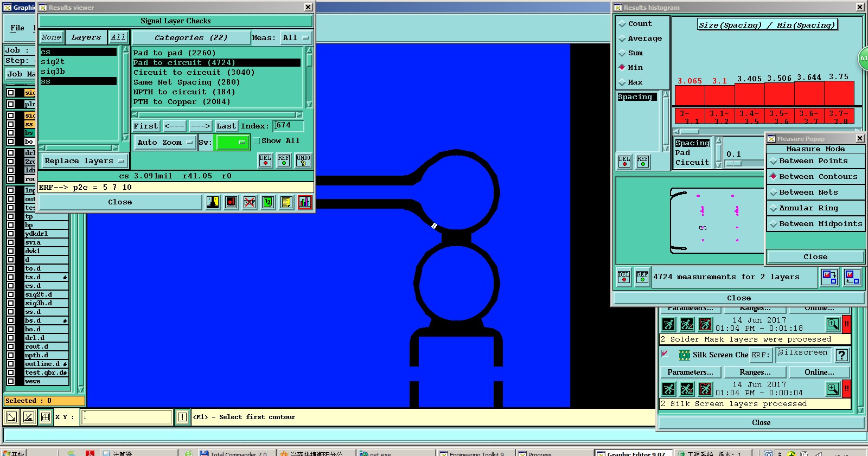Screen dimensions: 868x456
Task: Toggle the Silk Screen Check checkbox
Action: tap(665, 354)
